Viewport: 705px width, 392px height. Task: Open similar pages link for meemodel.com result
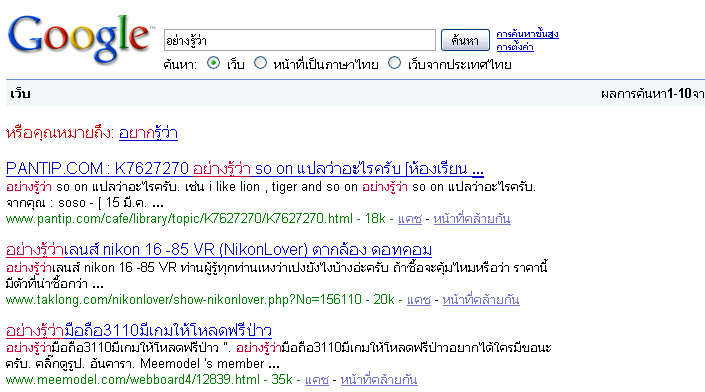pyautogui.click(x=379, y=380)
